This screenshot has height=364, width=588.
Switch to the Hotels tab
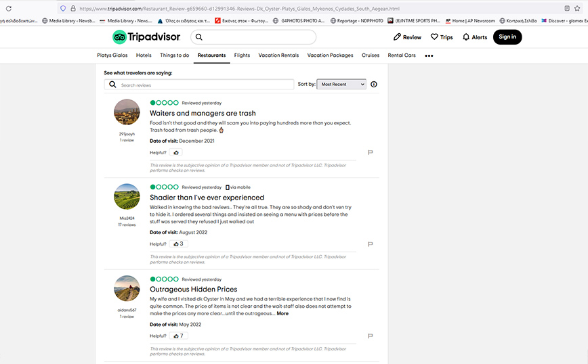(144, 55)
